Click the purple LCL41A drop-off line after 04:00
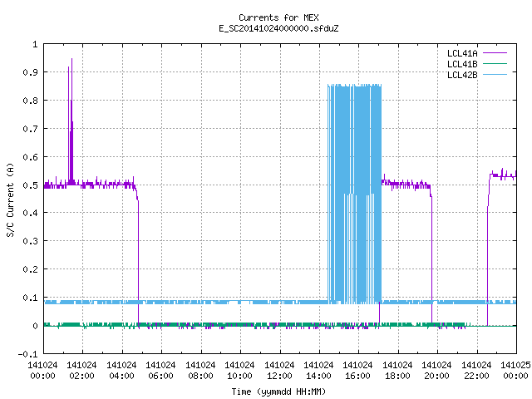 point(138,261)
